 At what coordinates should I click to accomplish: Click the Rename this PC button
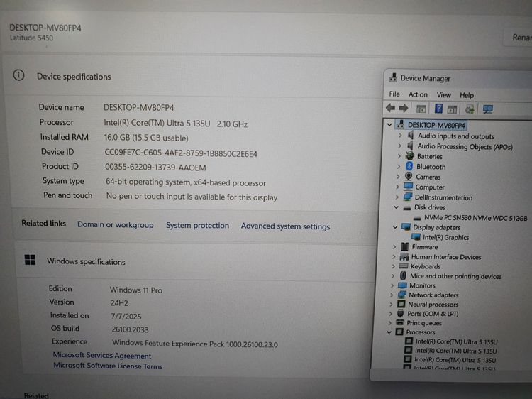point(519,37)
